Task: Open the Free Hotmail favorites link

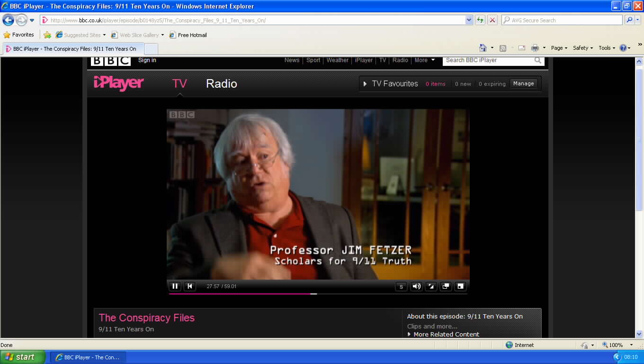Action: pyautogui.click(x=188, y=35)
